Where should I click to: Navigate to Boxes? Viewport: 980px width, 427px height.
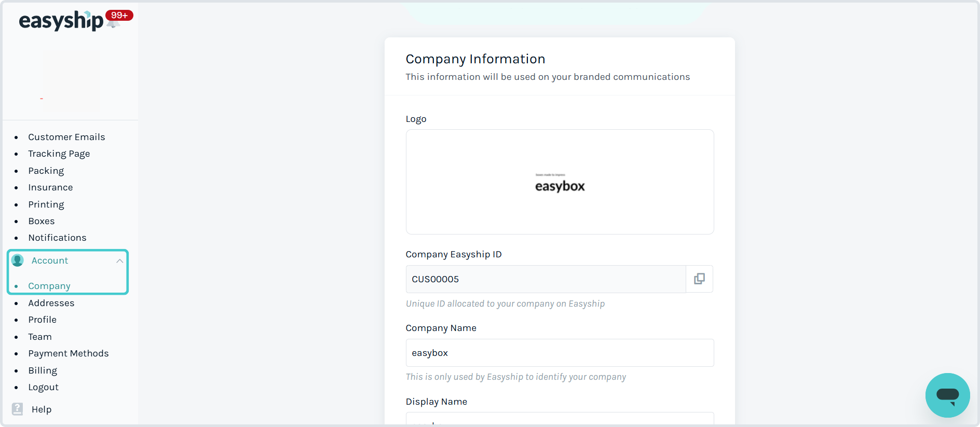pos(42,221)
